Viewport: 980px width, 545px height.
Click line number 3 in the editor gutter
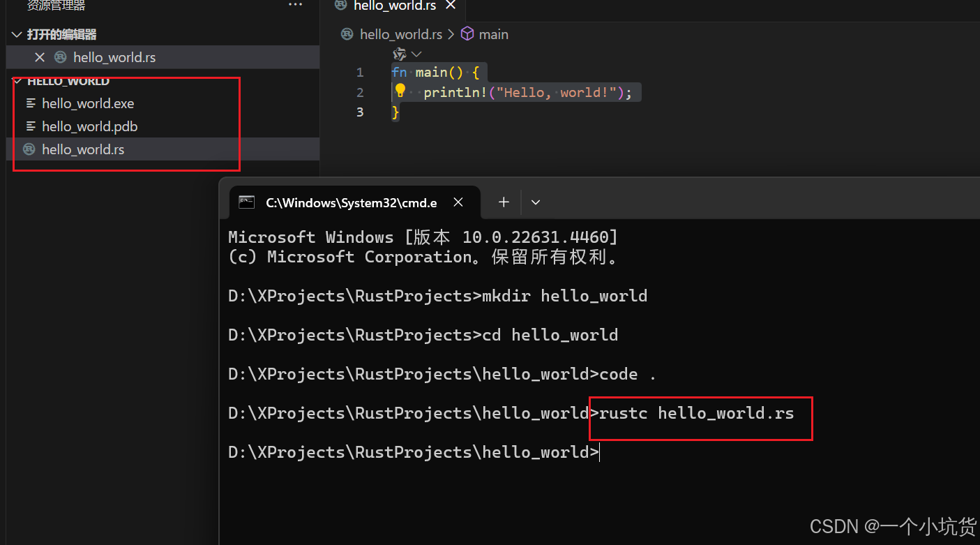(x=360, y=112)
